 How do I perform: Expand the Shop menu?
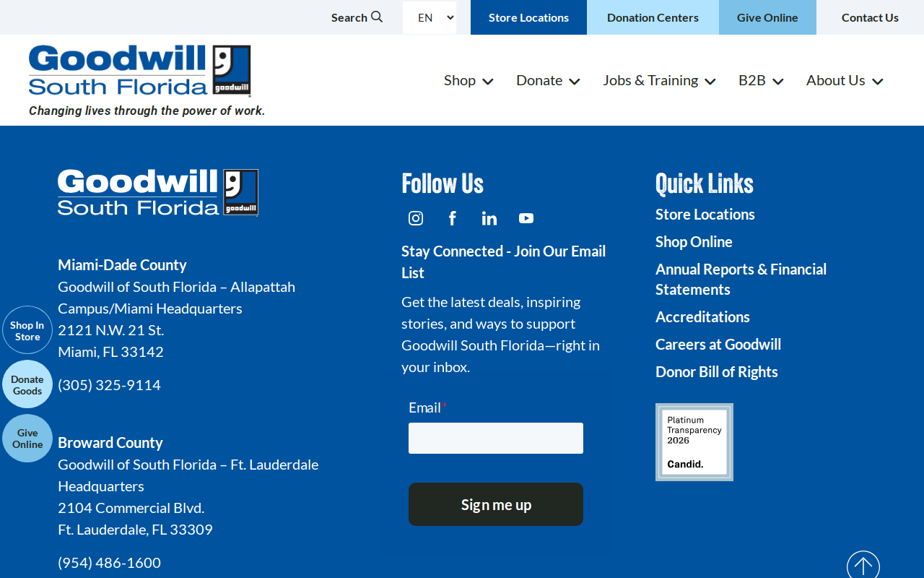pyautogui.click(x=468, y=80)
